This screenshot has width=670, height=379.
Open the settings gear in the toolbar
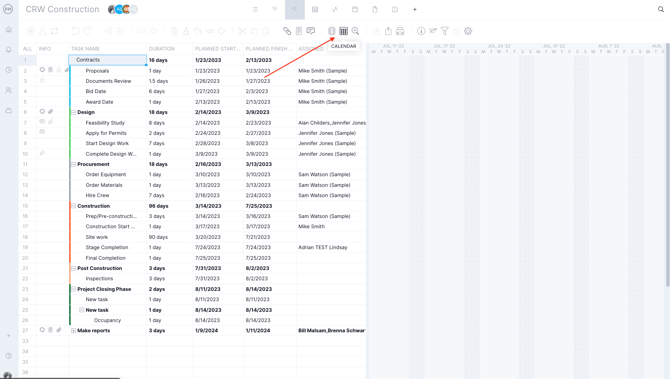pos(468,31)
